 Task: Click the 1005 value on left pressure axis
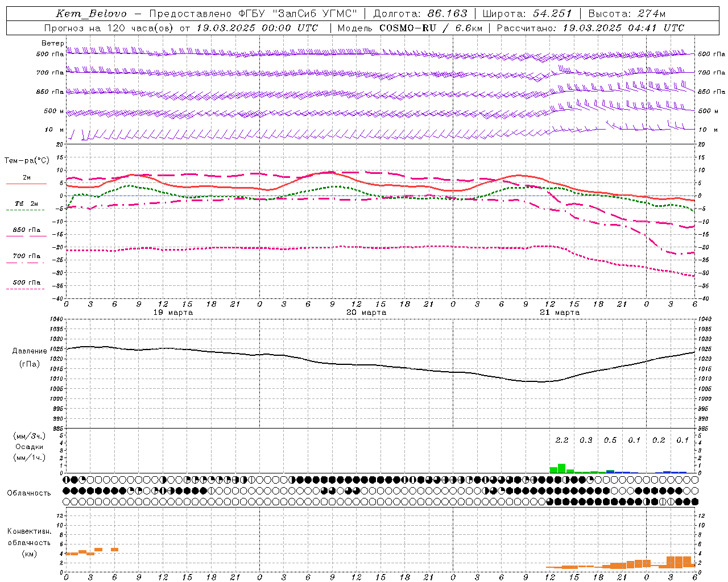(x=57, y=389)
